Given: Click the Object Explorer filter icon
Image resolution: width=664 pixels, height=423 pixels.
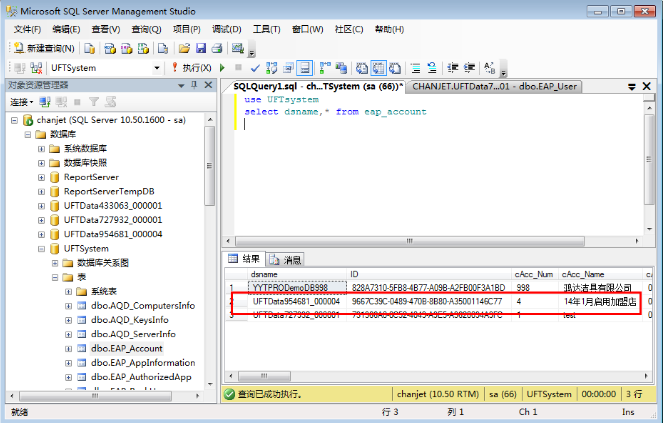Looking at the screenshot, I should click(x=94, y=102).
